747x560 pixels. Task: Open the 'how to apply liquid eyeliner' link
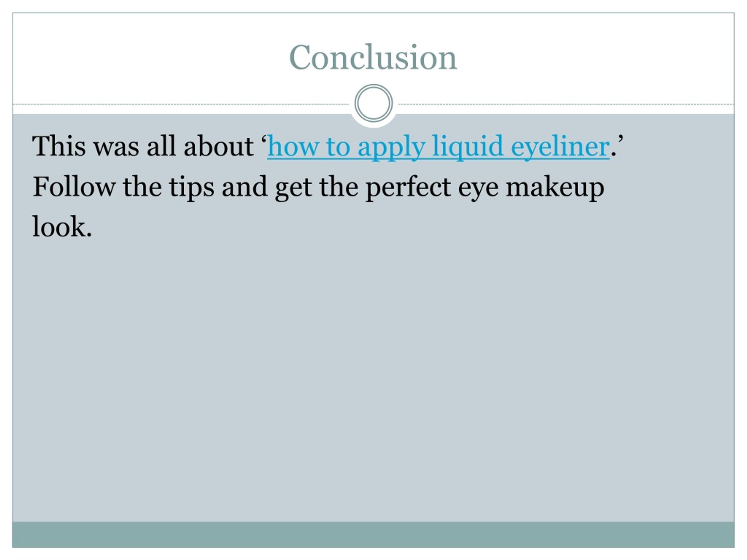(438, 147)
